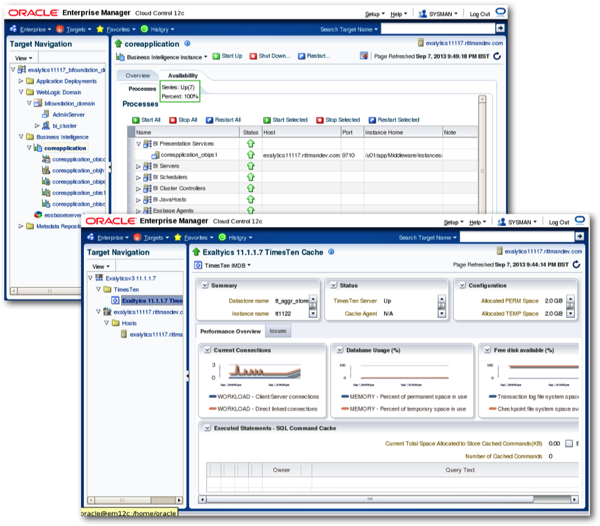Image resolution: width=600 pixels, height=526 pixels.
Task: Click the Restart All processes button
Action: pyautogui.click(x=223, y=120)
